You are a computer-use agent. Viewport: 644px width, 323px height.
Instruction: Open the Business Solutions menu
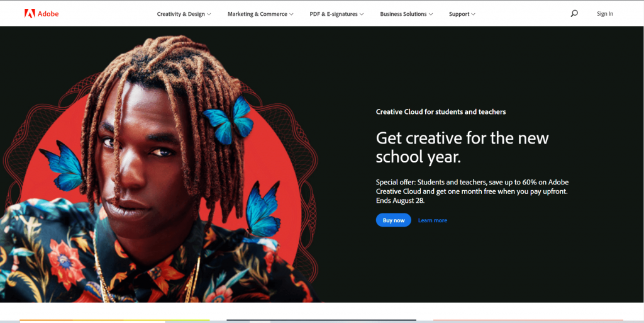tap(406, 14)
